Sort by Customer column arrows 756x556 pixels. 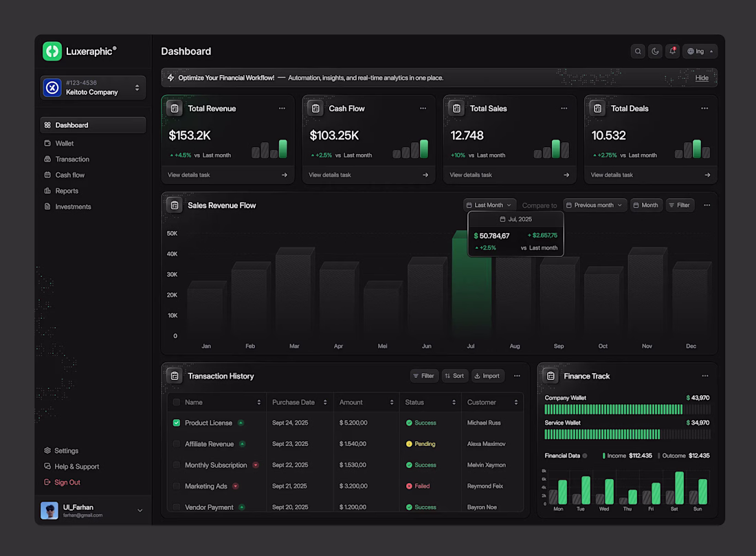516,402
